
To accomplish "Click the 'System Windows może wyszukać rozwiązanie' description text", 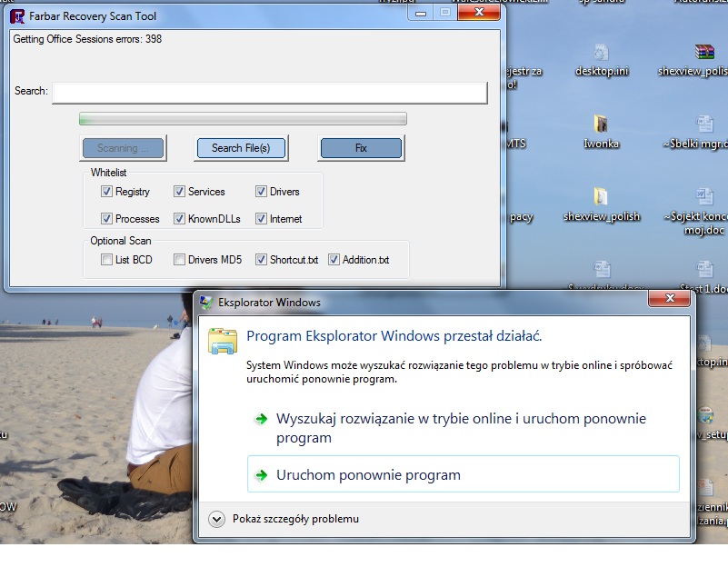I will [x=459, y=373].
